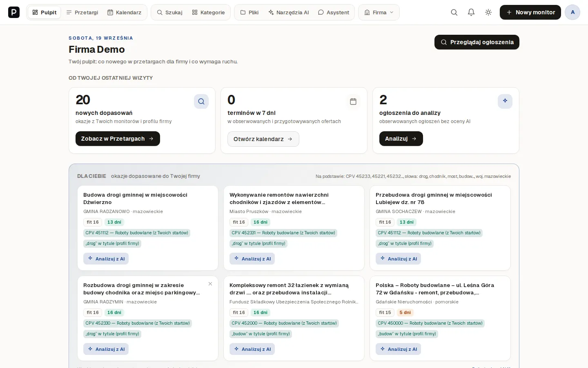Open Narzędzia AI
The image size is (588, 368).
click(x=289, y=12)
